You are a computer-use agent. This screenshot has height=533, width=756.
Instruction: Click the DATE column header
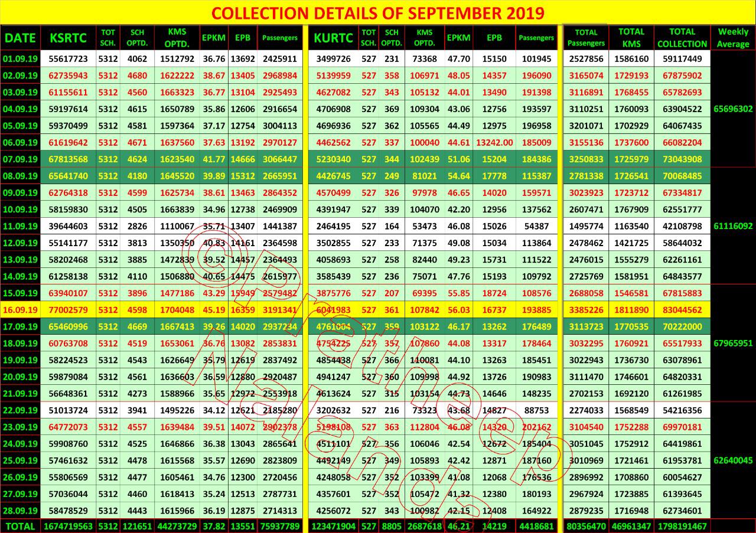[21, 38]
